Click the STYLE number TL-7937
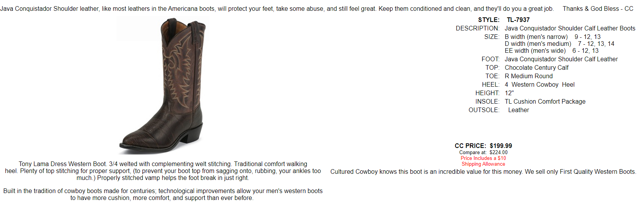Screen dimensions: 644x210 pos(518,20)
